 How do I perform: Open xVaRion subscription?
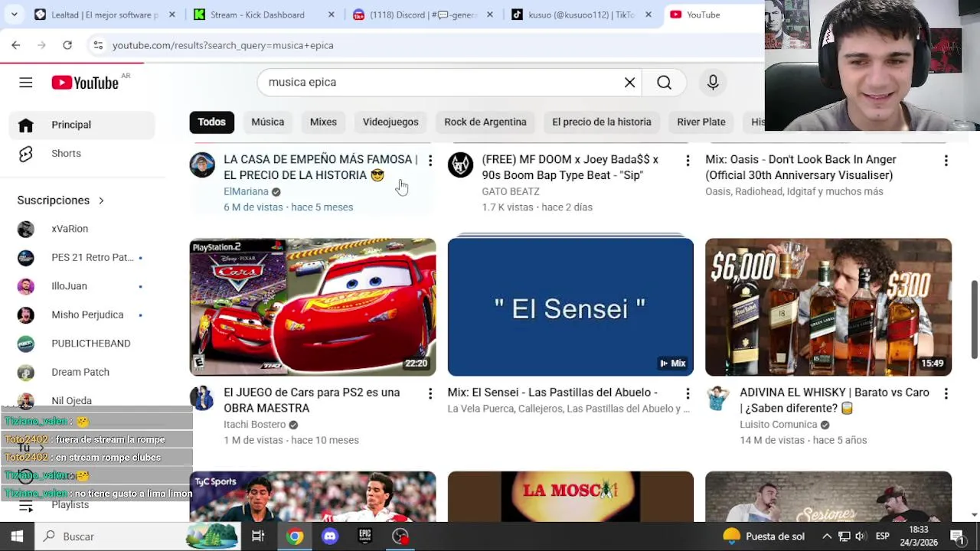[x=82, y=229]
